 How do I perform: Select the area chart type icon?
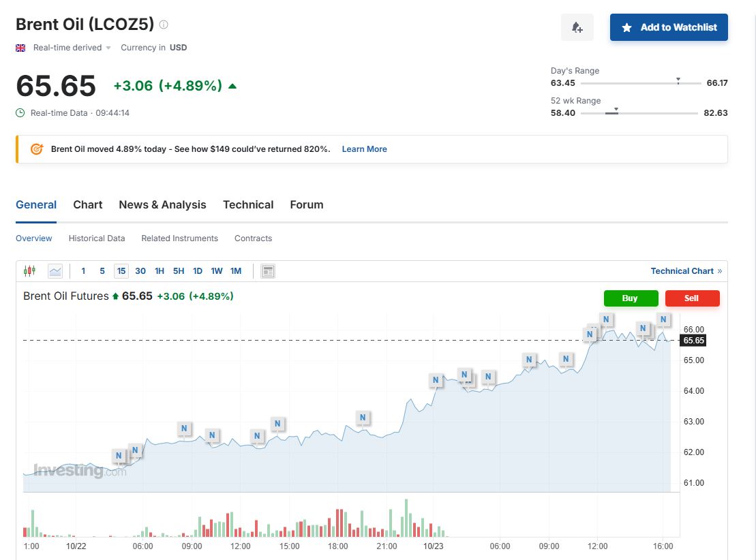[55, 271]
